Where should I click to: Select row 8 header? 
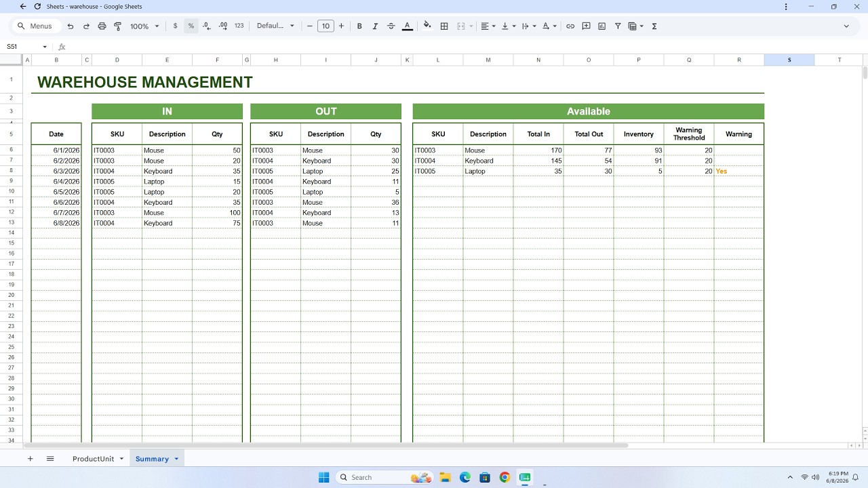(12, 171)
